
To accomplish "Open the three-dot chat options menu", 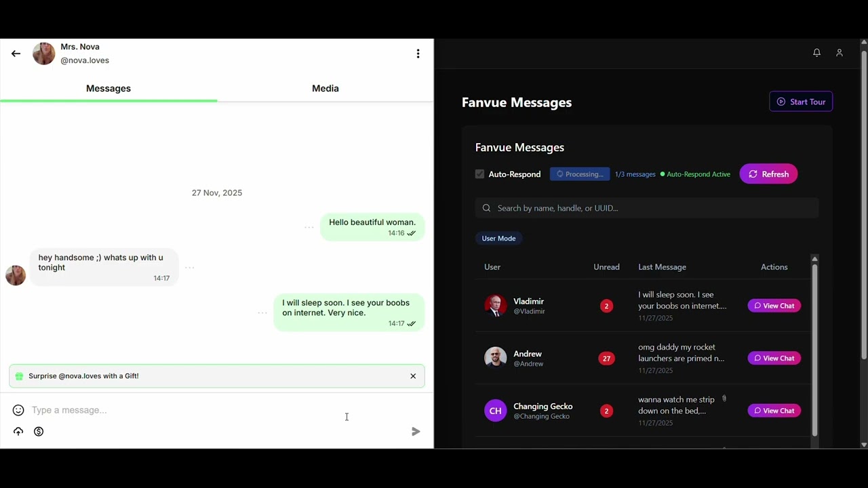I will [x=418, y=54].
